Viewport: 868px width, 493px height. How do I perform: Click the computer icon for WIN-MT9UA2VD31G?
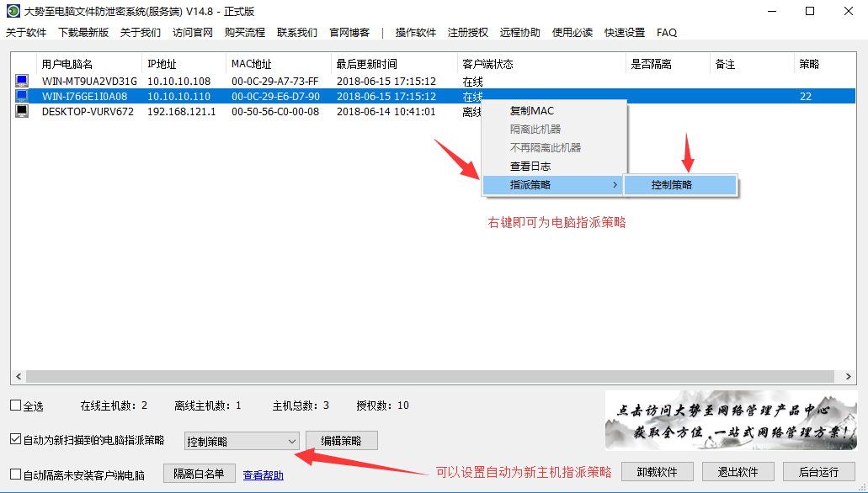tap(22, 82)
